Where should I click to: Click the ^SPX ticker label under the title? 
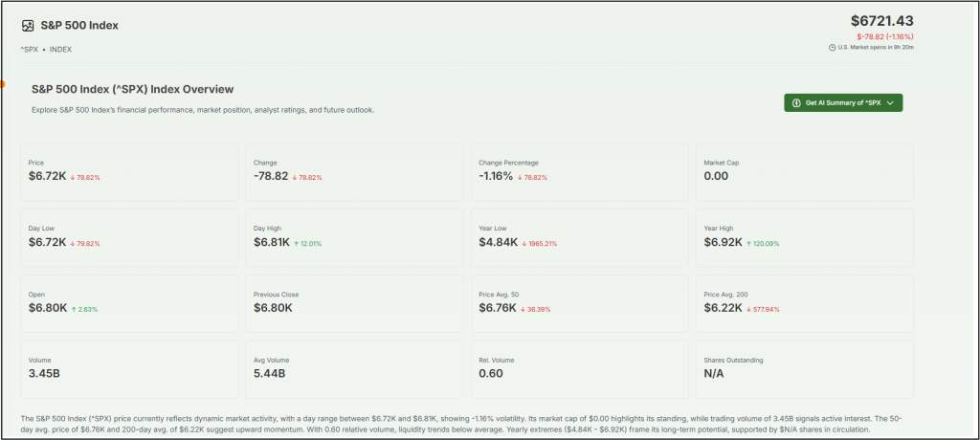[29, 49]
